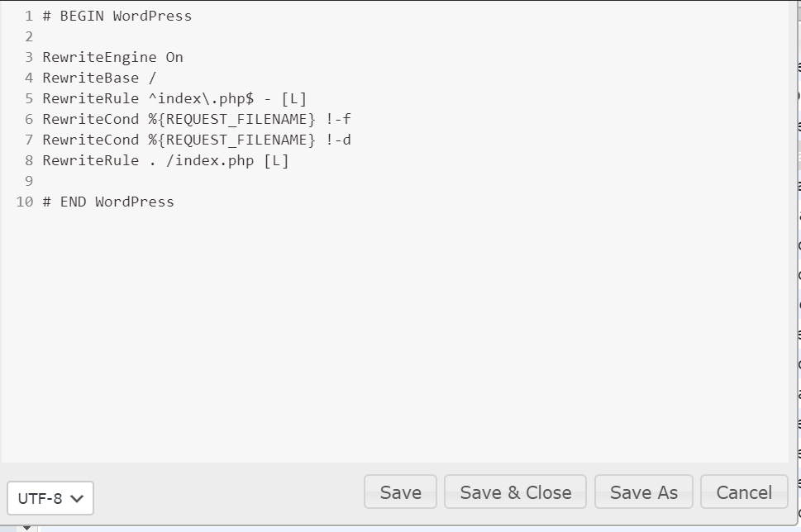Image resolution: width=801 pixels, height=532 pixels.
Task: Click RewriteCond line ending with !-d
Action: point(197,140)
